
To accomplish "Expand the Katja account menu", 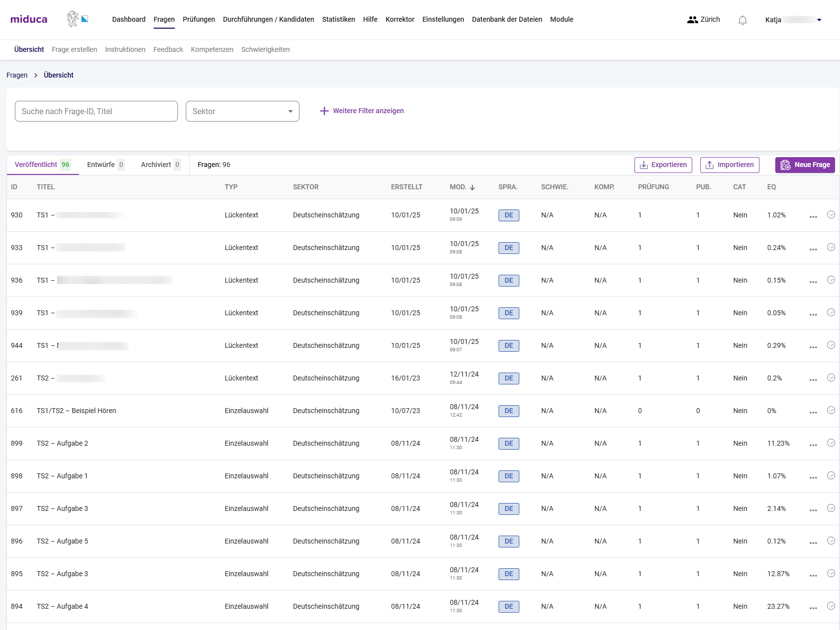I will click(819, 20).
